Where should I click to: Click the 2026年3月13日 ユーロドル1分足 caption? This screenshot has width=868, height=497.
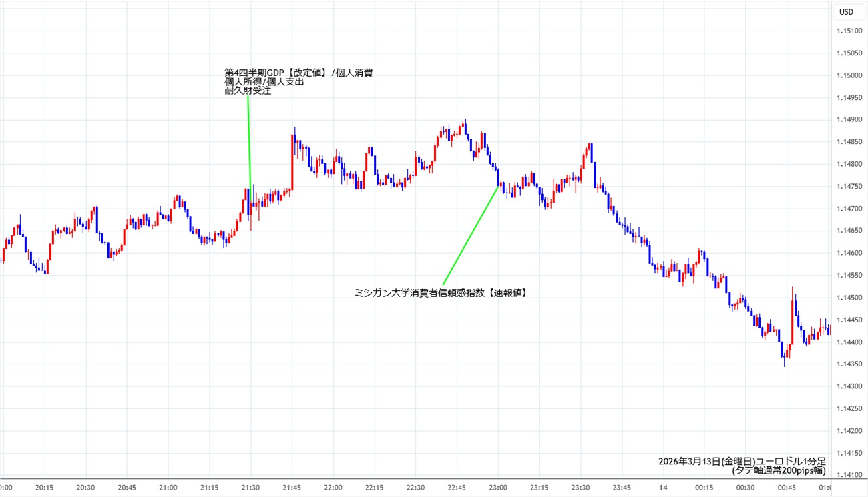point(742,461)
